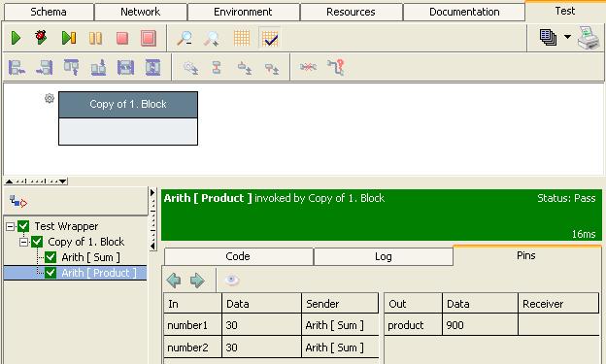Open the Documentation tab
This screenshot has height=364, width=606.
[x=464, y=12]
